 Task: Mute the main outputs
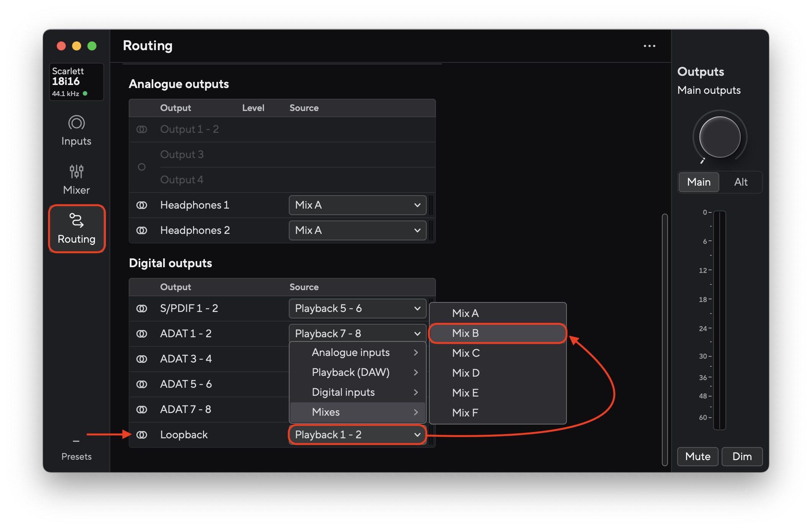(697, 456)
